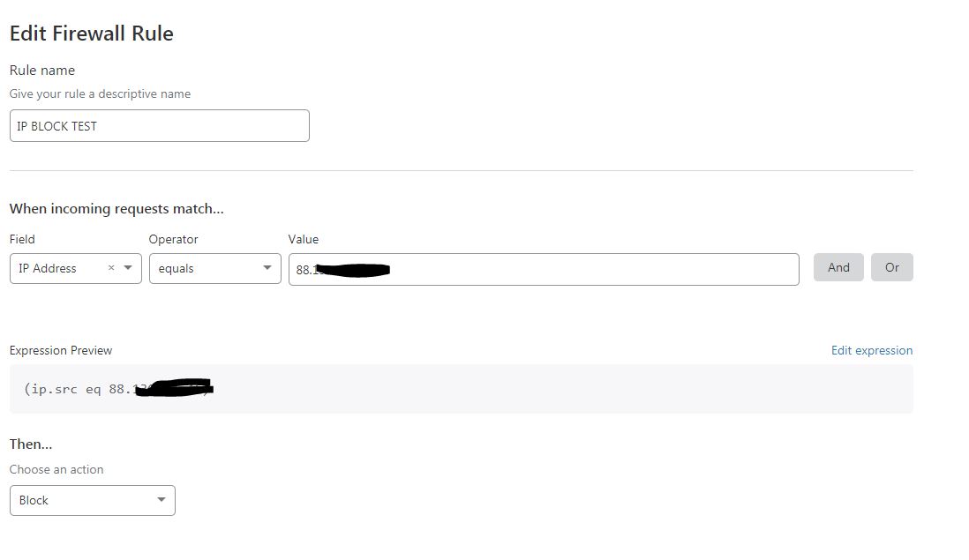Focus the Rule name box with IP BLOCK TEST
This screenshot has height=560, width=969.
pyautogui.click(x=160, y=126)
